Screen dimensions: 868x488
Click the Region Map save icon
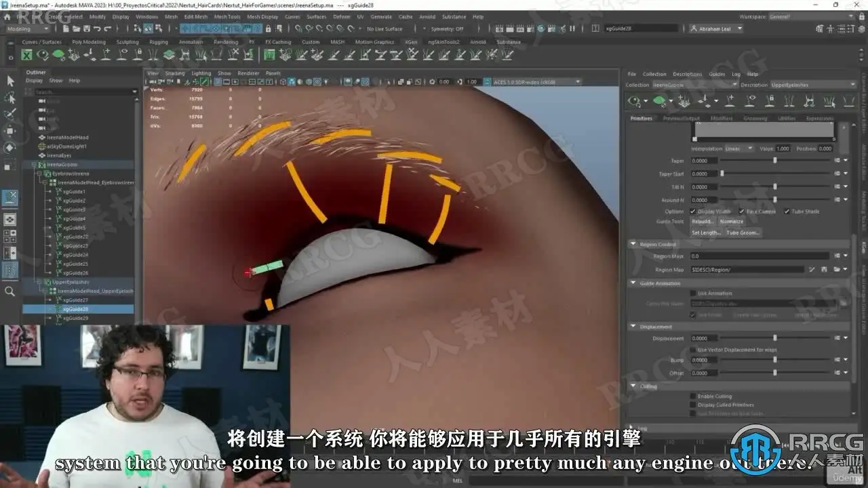pyautogui.click(x=825, y=270)
